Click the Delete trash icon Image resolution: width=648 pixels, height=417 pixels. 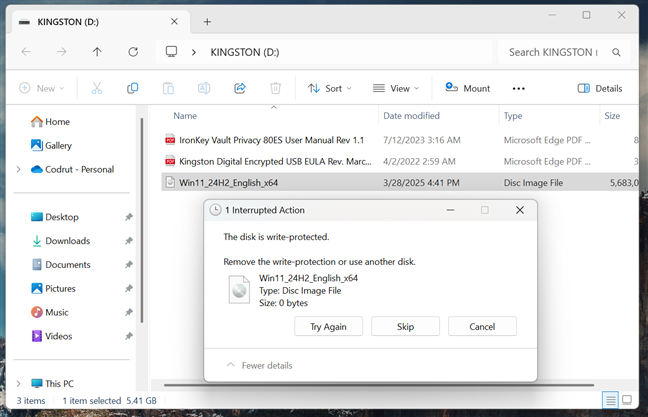point(275,88)
